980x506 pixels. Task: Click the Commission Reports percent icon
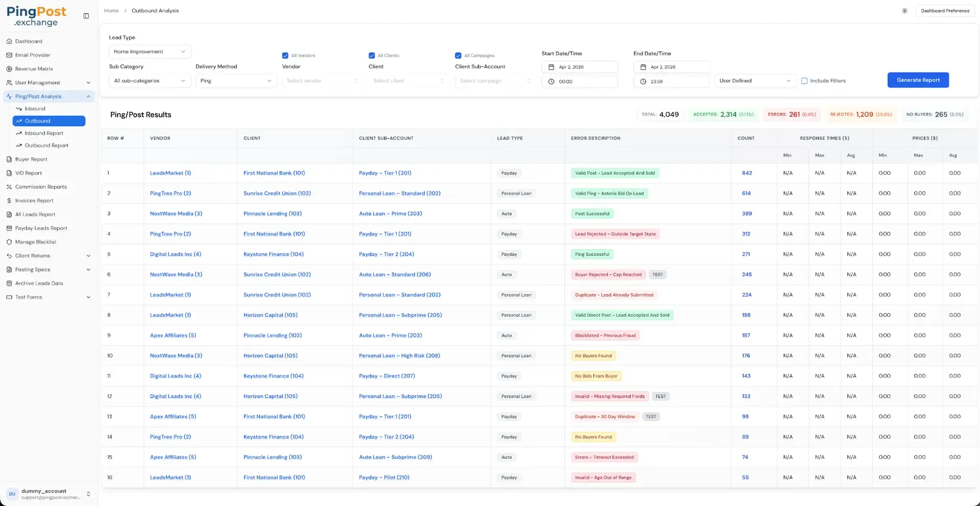(x=9, y=187)
